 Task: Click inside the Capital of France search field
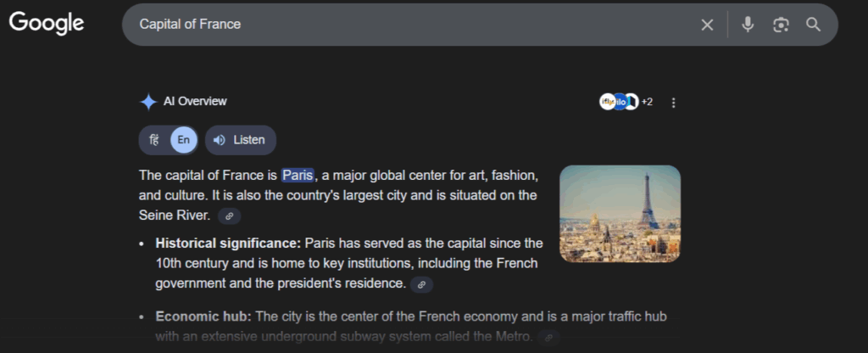(407, 25)
